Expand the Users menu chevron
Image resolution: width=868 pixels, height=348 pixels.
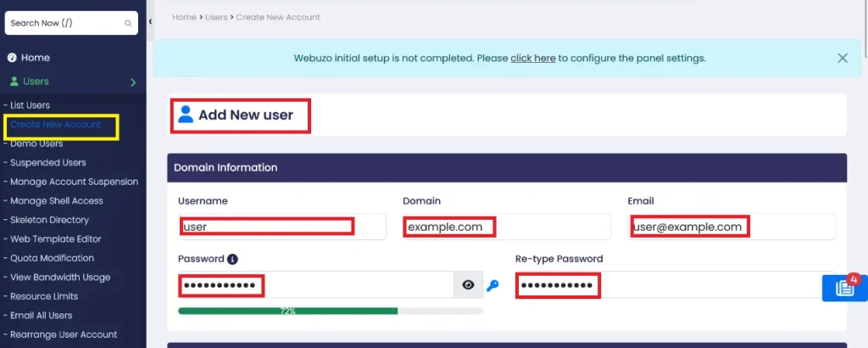click(x=133, y=82)
